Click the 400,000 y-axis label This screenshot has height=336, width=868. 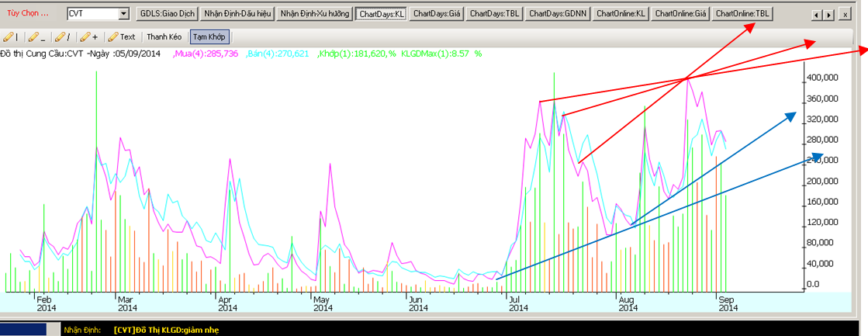click(x=821, y=78)
